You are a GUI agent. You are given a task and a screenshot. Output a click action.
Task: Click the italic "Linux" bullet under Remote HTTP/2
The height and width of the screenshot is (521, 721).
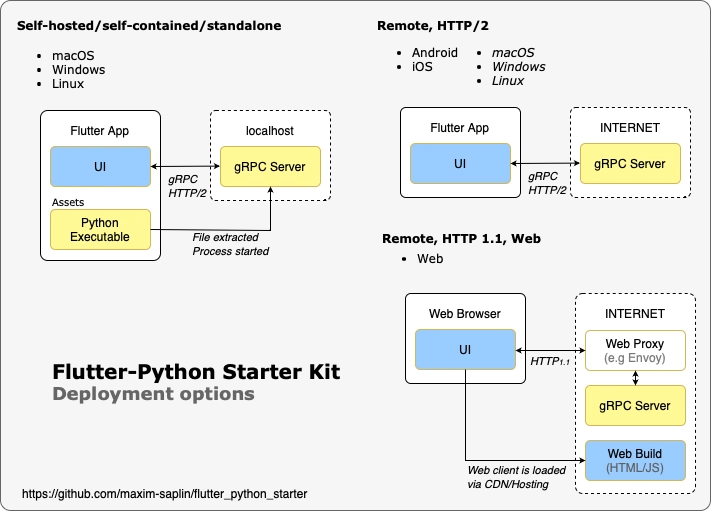[508, 81]
